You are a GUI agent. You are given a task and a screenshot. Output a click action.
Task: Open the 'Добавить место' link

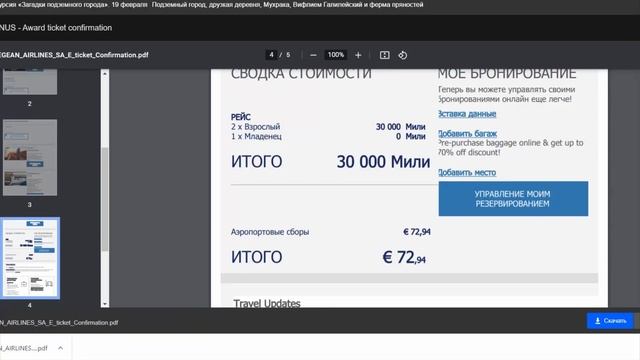coord(467,173)
